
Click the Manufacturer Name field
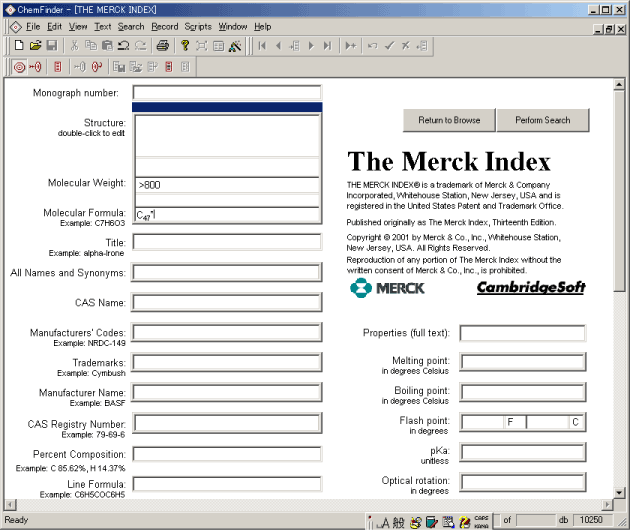click(x=227, y=392)
